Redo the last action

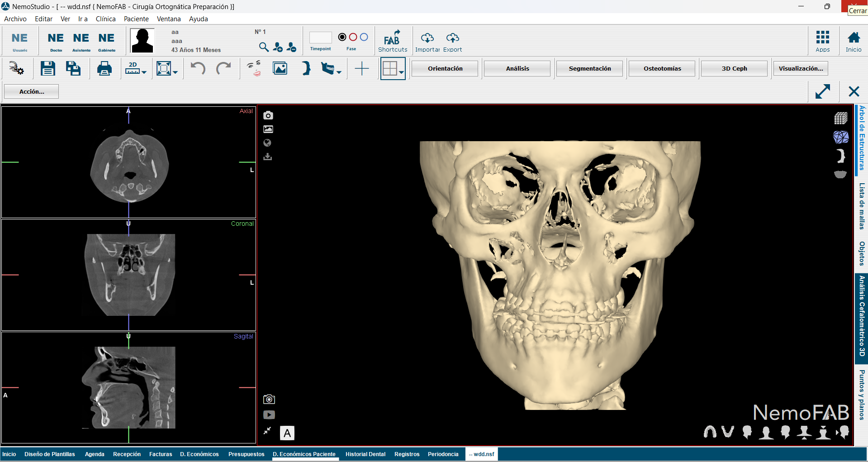pos(223,68)
